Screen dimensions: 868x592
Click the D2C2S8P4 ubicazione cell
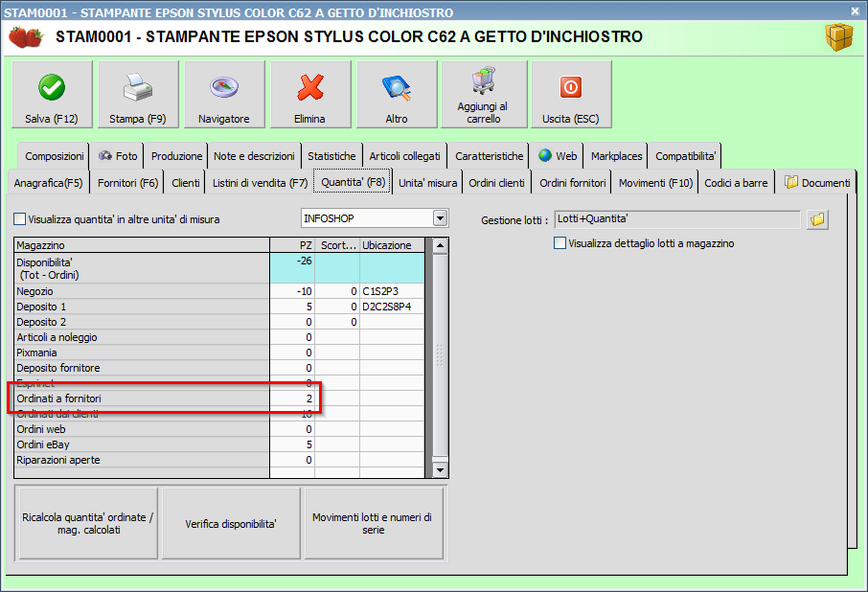pyautogui.click(x=392, y=307)
